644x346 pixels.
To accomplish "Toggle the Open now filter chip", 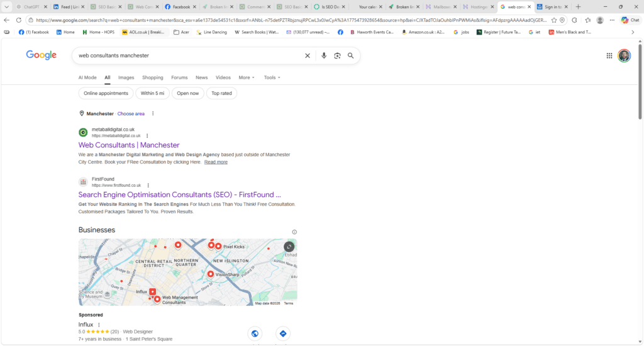I will tap(187, 93).
